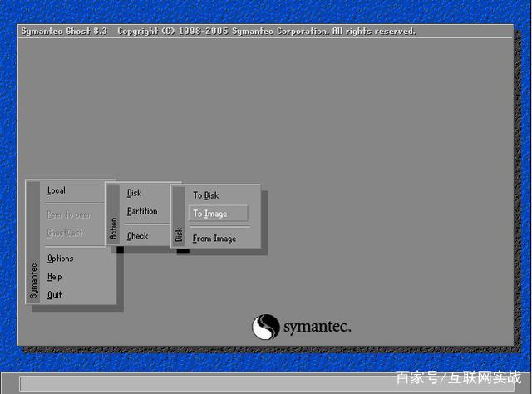Open the Options menu item
The image size is (532, 394).
61,259
